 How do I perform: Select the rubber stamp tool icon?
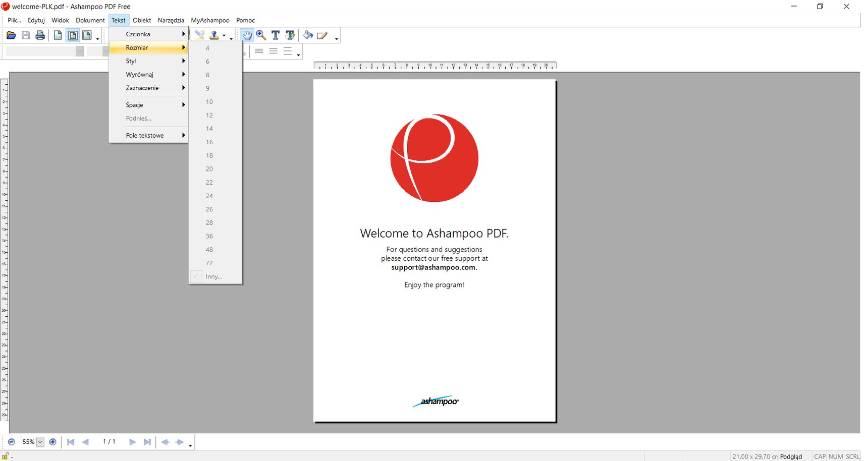(x=214, y=35)
